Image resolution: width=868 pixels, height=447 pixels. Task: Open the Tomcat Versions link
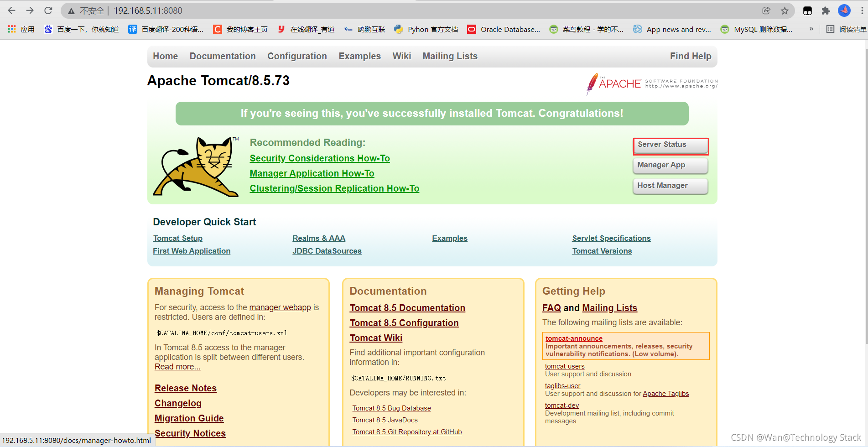602,251
